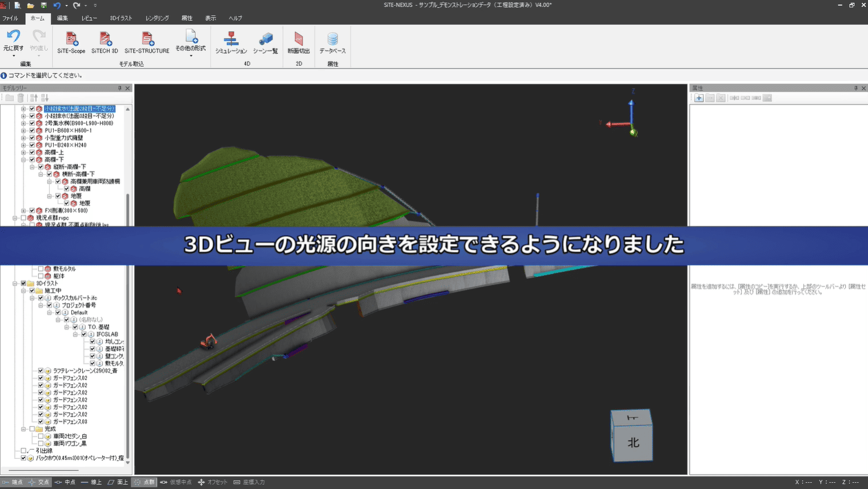Click the SiTE-STRUCTURE import icon
868x489 pixels.
(x=147, y=39)
